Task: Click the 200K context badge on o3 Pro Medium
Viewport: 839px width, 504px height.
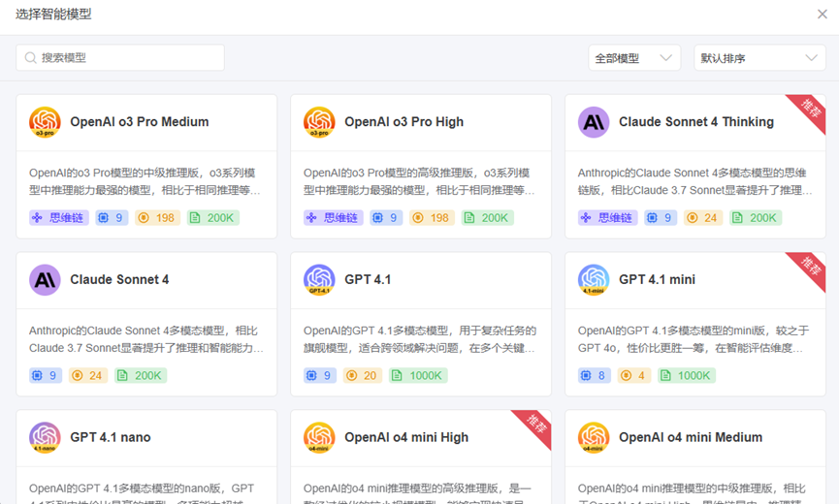Action: click(213, 217)
